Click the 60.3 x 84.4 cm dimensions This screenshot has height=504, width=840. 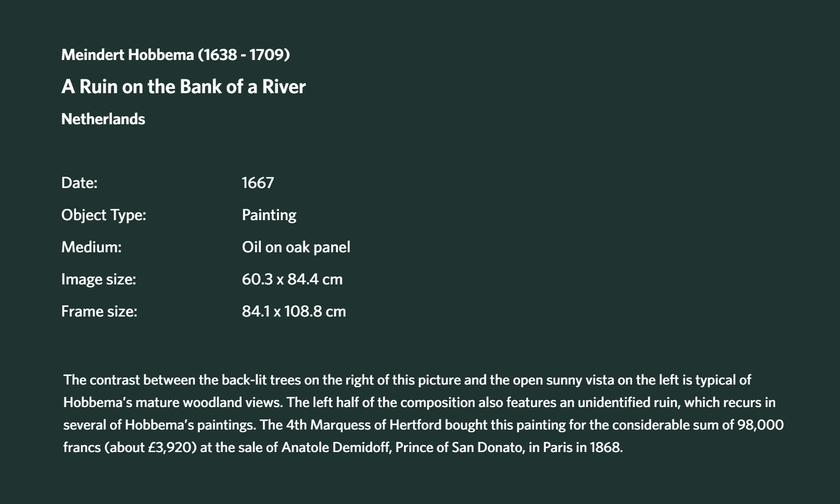coord(292,279)
